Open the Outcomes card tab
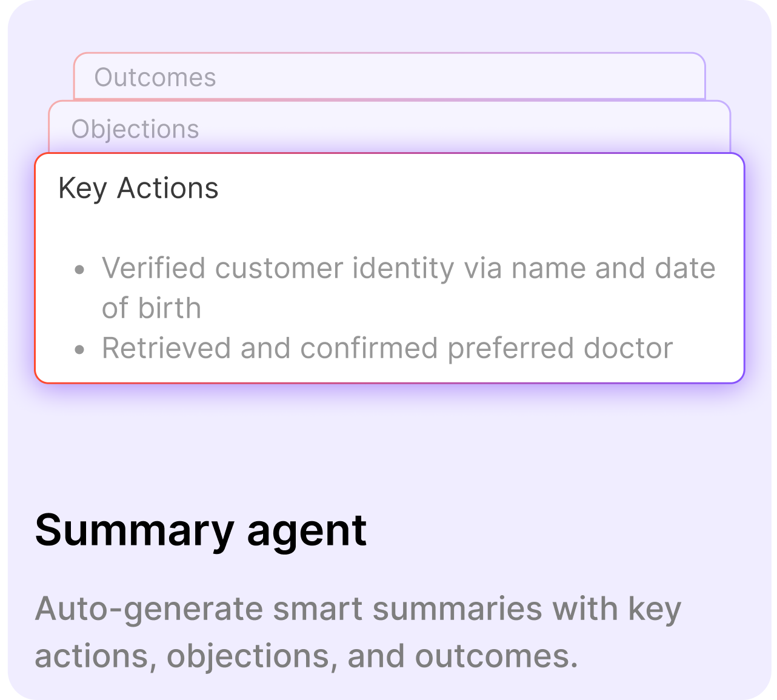 point(390,76)
